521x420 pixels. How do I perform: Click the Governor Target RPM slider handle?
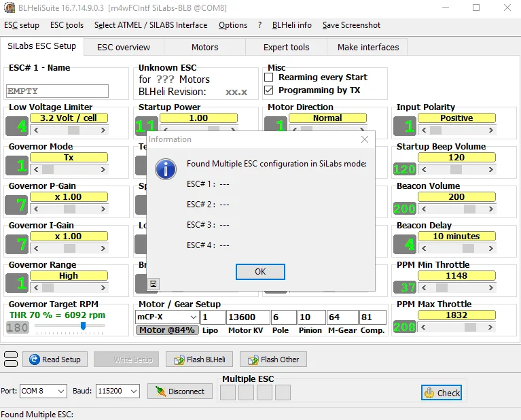click(x=83, y=326)
